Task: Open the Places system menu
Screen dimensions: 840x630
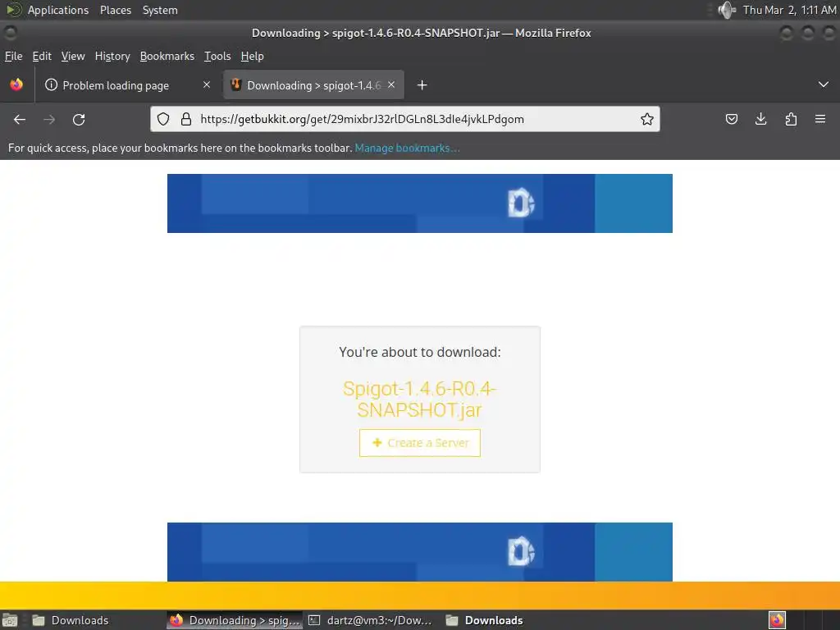Action: click(116, 10)
